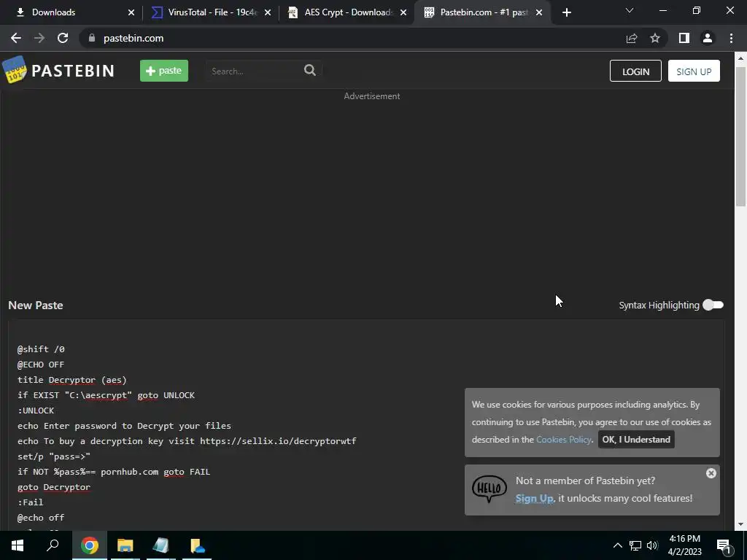747x560 pixels.
Task: Open the taskbar app right of notepad
Action: coord(197,545)
